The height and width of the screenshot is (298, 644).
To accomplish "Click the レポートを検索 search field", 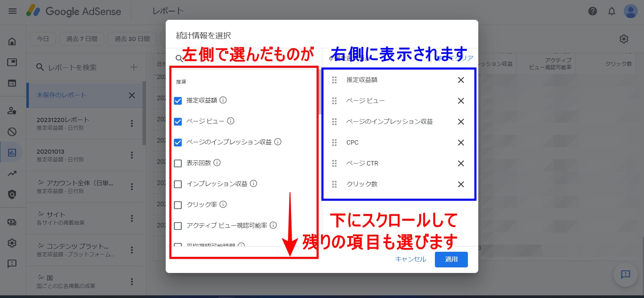I will (72, 67).
